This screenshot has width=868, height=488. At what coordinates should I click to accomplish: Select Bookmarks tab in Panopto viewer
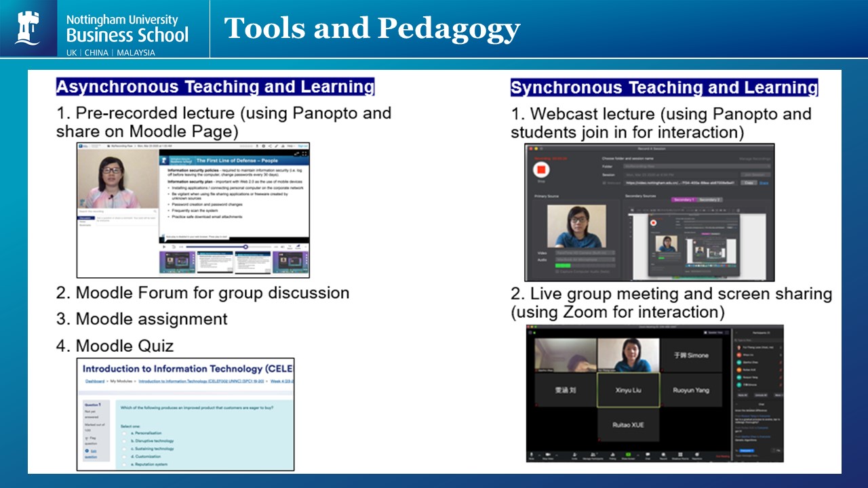[85, 225]
